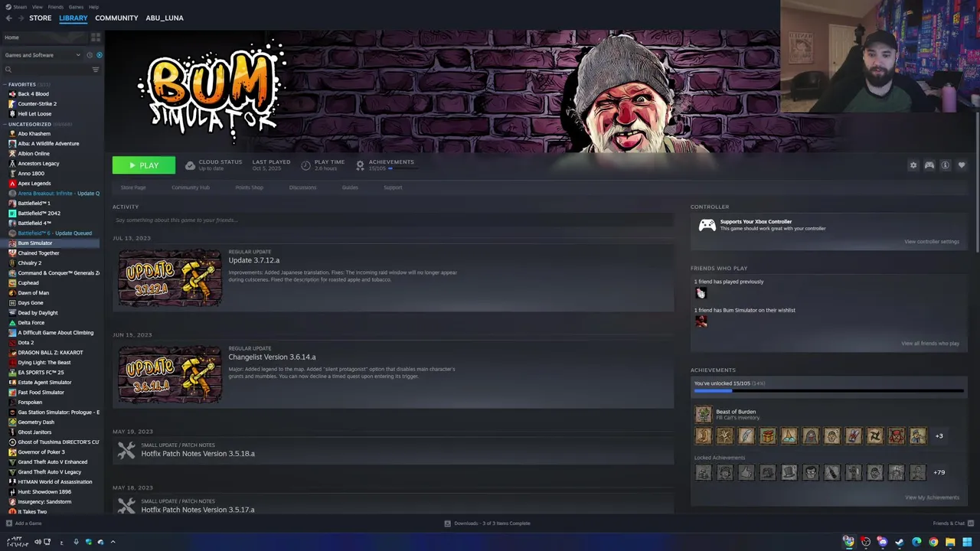Open Update 3.7.12.a thumbnail
The width and height of the screenshot is (980, 551).
(170, 278)
